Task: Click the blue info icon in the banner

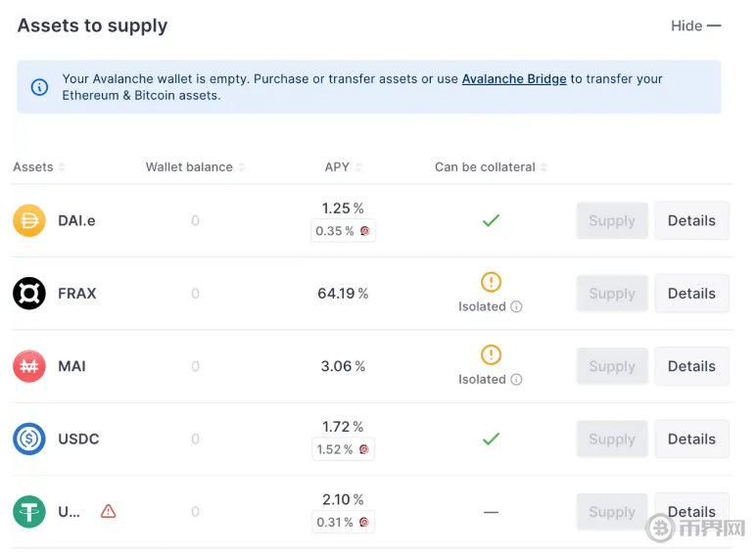Action: click(39, 87)
